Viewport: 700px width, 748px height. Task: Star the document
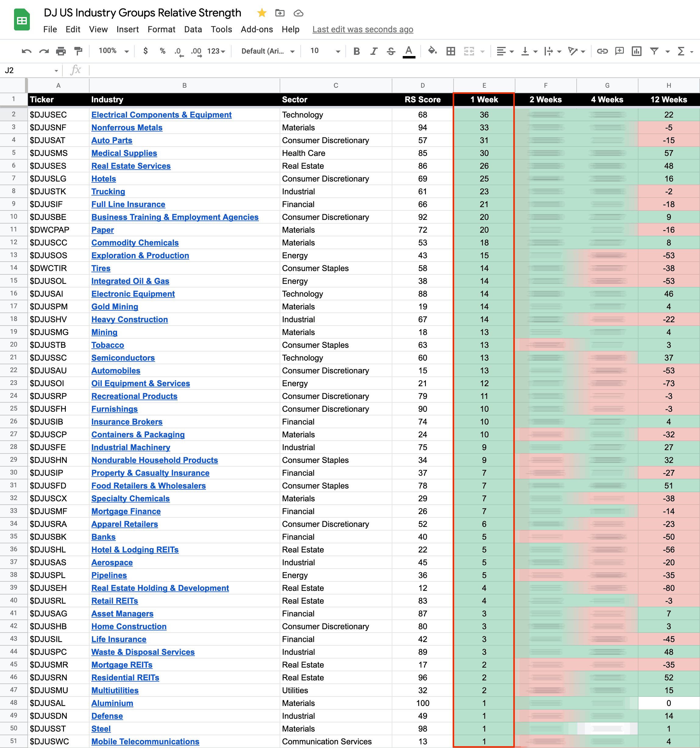click(x=262, y=13)
